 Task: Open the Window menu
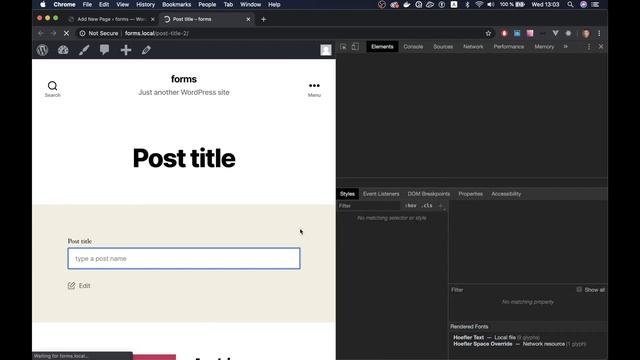(x=250, y=4)
